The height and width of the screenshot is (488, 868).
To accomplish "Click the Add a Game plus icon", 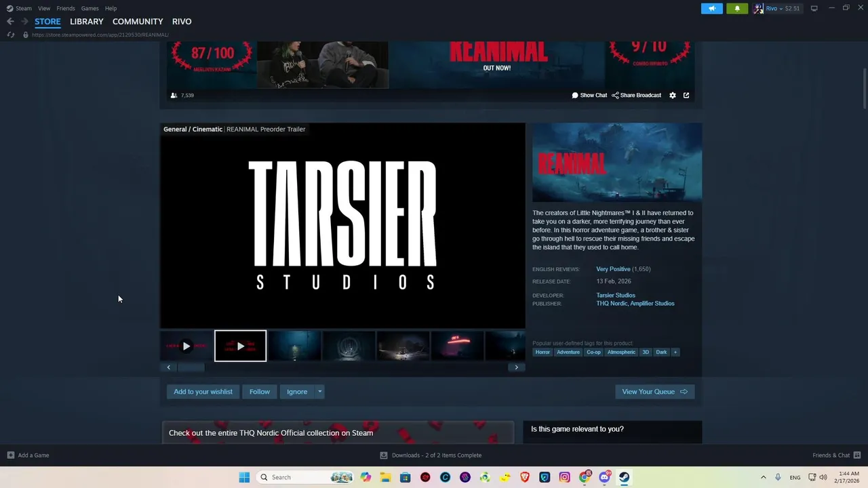I will tap(10, 455).
